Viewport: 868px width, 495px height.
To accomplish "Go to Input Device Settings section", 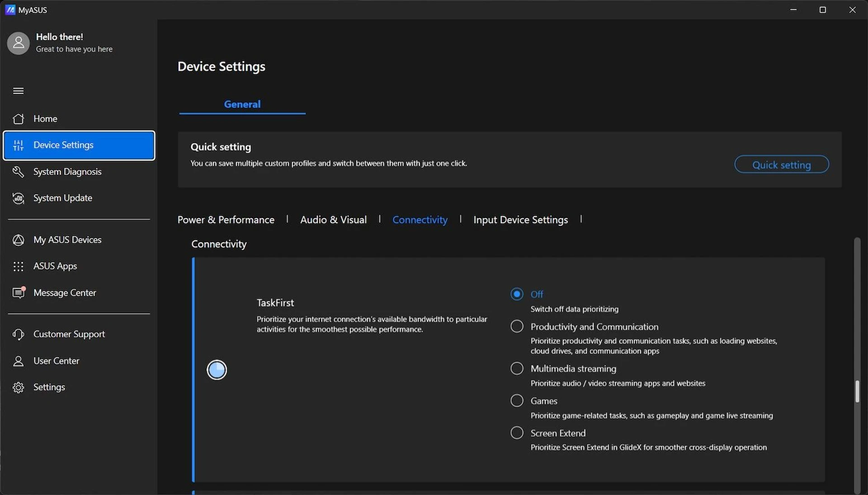I will [x=520, y=220].
